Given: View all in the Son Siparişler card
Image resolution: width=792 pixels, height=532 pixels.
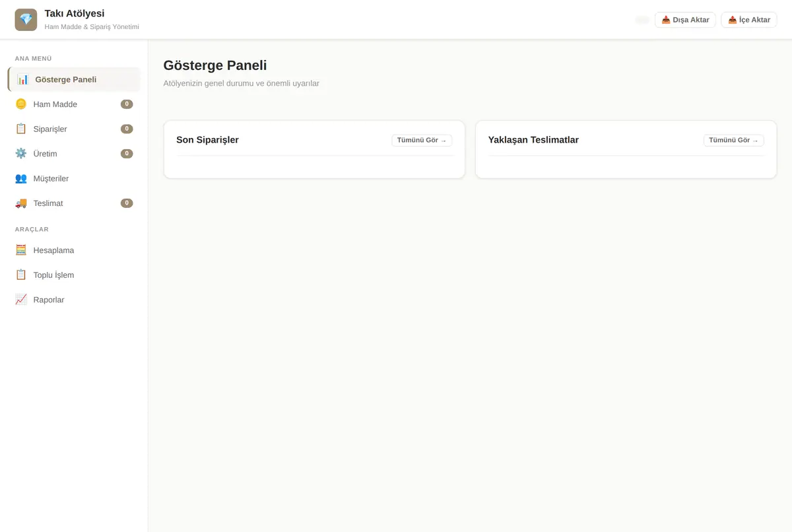Looking at the screenshot, I should click(x=422, y=141).
